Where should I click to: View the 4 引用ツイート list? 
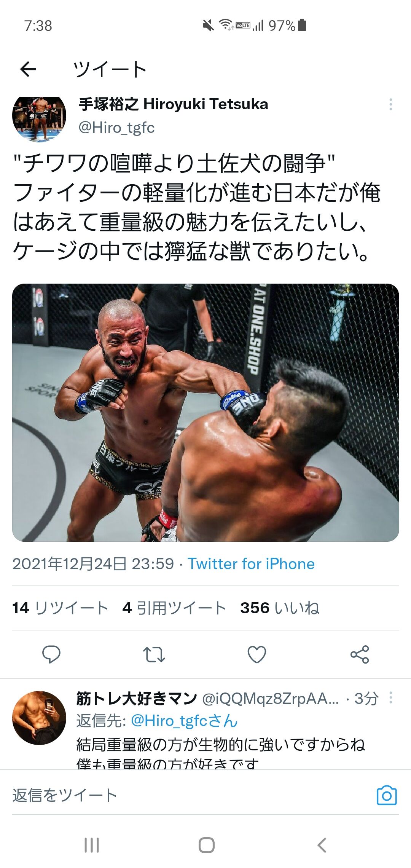[174, 608]
